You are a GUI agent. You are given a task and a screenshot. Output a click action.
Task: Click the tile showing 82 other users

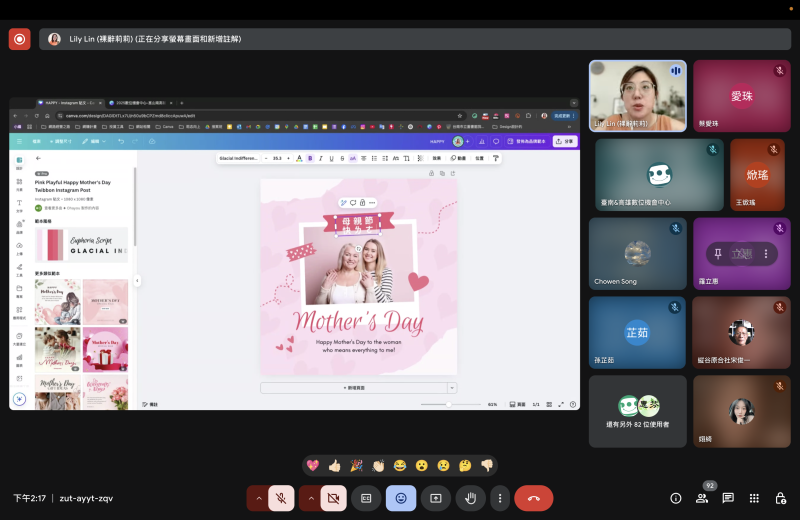coord(637,411)
